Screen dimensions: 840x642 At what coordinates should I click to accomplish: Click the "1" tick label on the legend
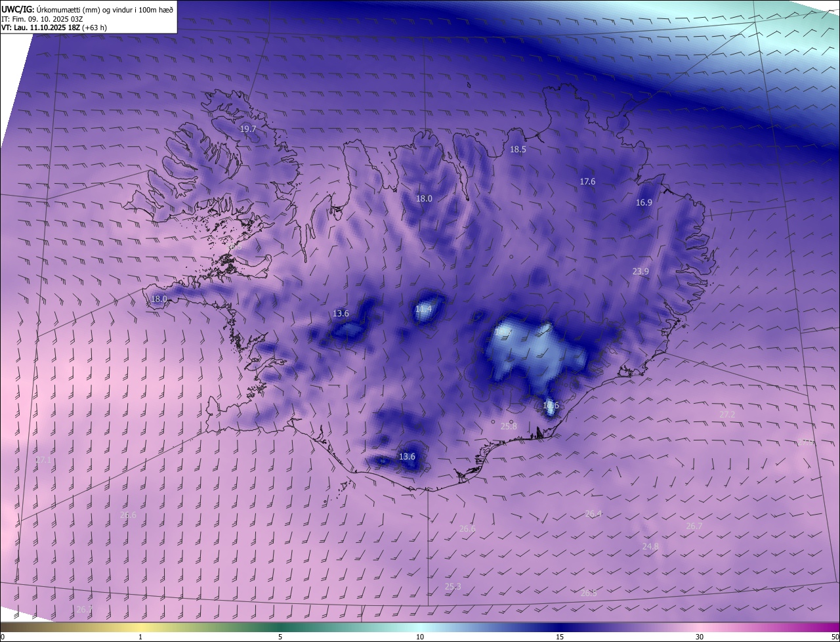[140, 637]
